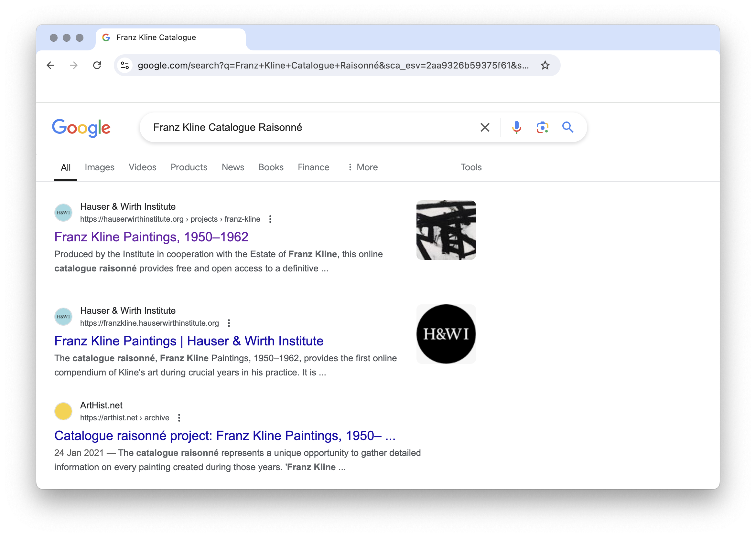Screen dimensions: 756x537
Task: Open options menu for franzkline.hauserwirthinstitute.org result
Action: pos(229,323)
